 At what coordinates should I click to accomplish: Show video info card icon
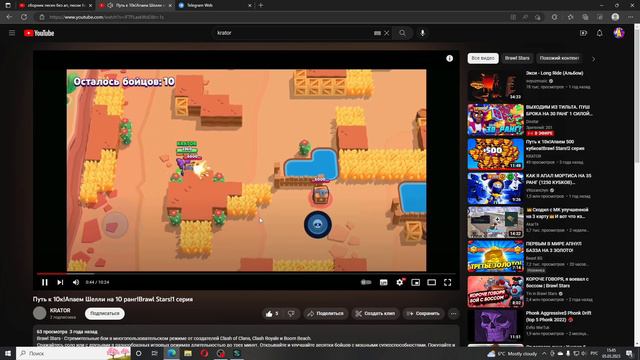pyautogui.click(x=449, y=58)
